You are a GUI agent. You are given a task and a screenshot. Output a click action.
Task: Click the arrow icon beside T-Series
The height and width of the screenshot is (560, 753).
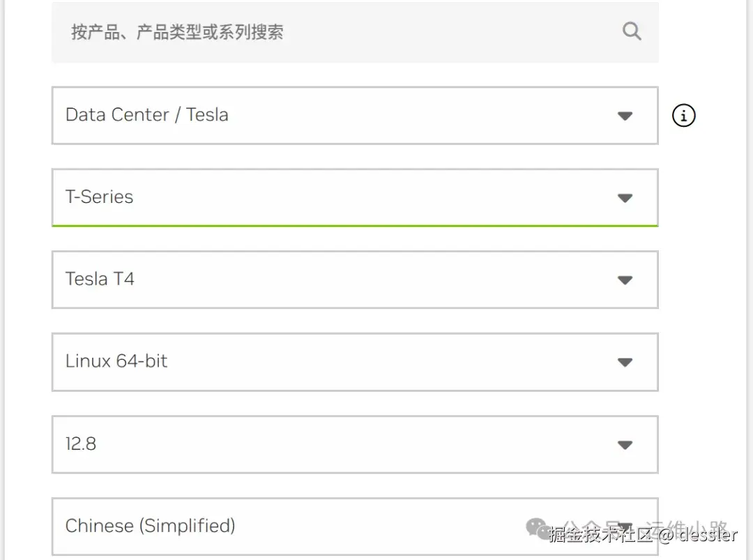click(625, 198)
